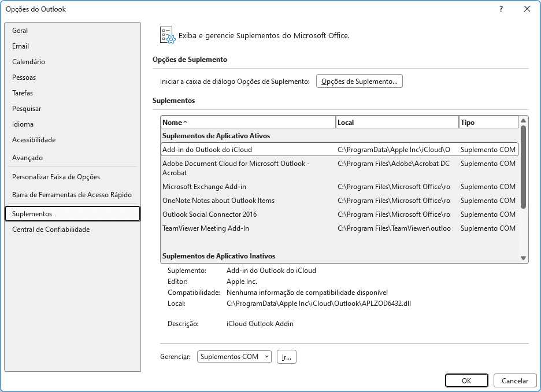Select Outlook Social Connector 2016 row
The image size is (541, 392).
point(340,215)
